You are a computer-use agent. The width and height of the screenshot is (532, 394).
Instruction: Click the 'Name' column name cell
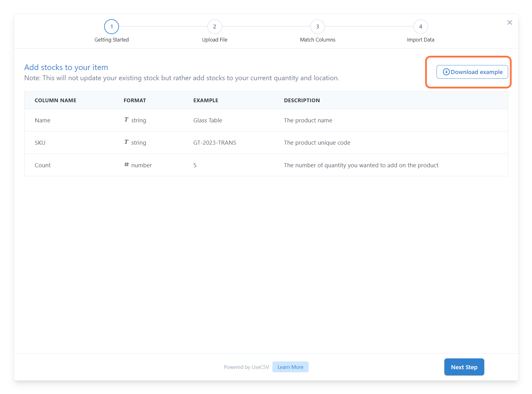click(42, 120)
